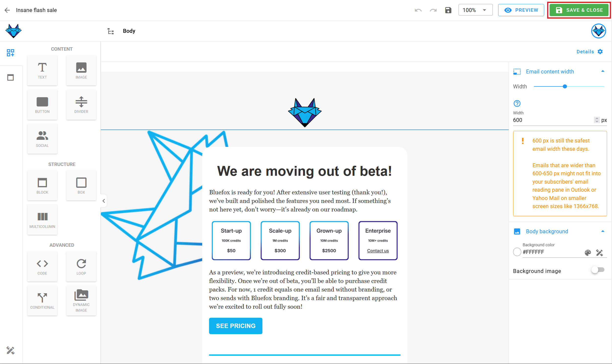Add a Divider element
This screenshot has width=612, height=364.
[81, 105]
